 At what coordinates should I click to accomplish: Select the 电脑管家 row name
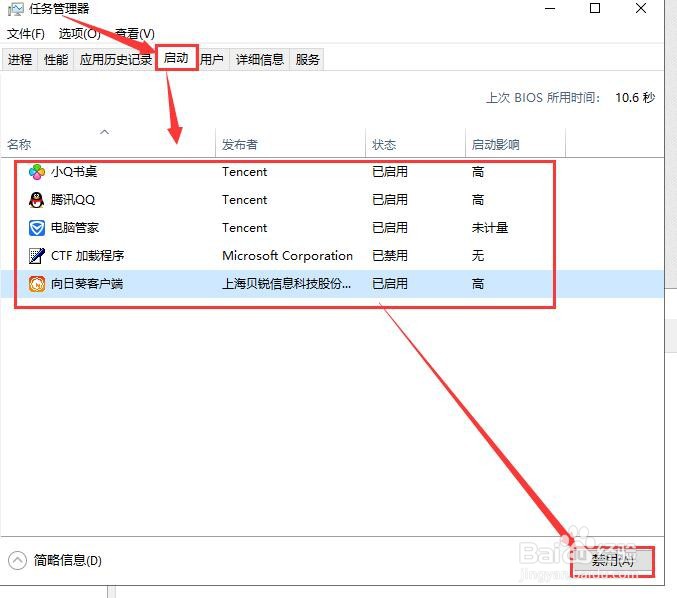point(75,228)
